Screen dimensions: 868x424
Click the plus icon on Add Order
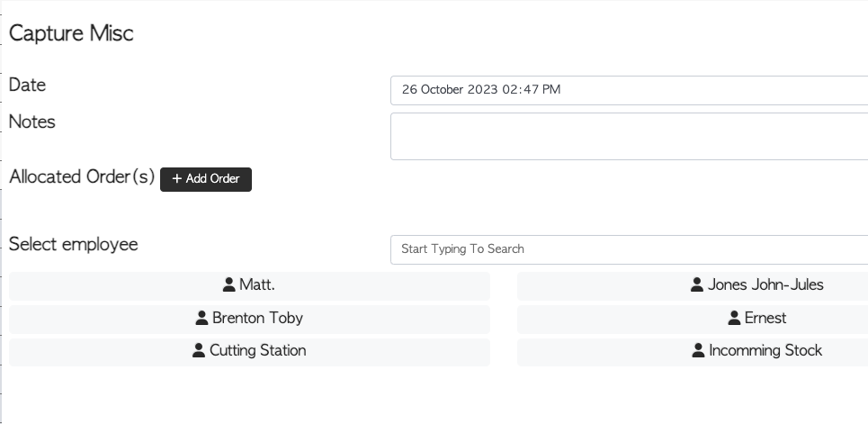[176, 178]
